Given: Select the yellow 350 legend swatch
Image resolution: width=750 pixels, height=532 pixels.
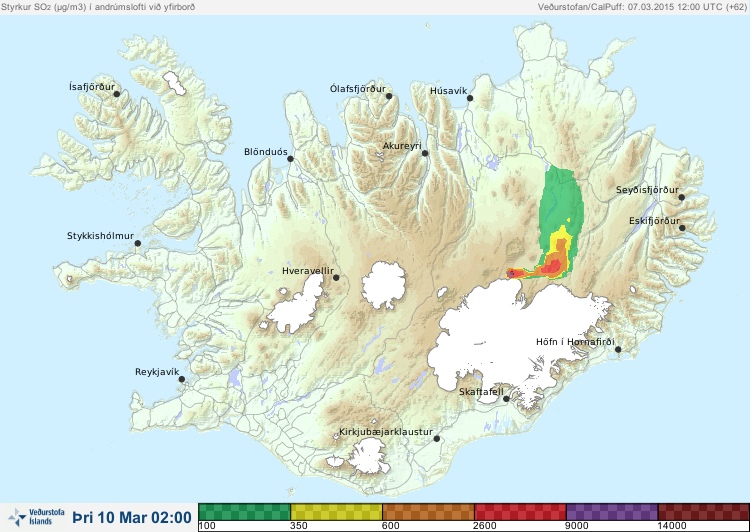Looking at the screenshot, I should click(x=337, y=512).
